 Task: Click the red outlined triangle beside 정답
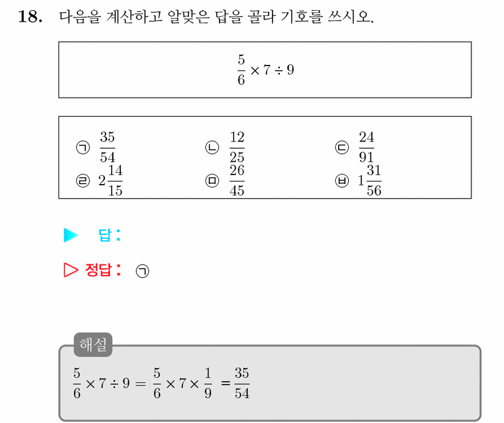click(x=71, y=270)
